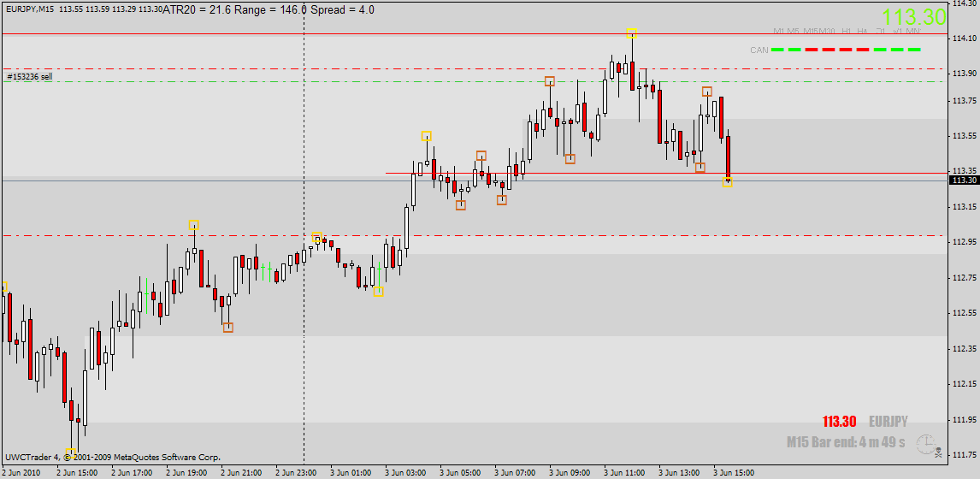Click the red CAN bar under H4
This screenshot has height=479, width=980.
[863, 50]
